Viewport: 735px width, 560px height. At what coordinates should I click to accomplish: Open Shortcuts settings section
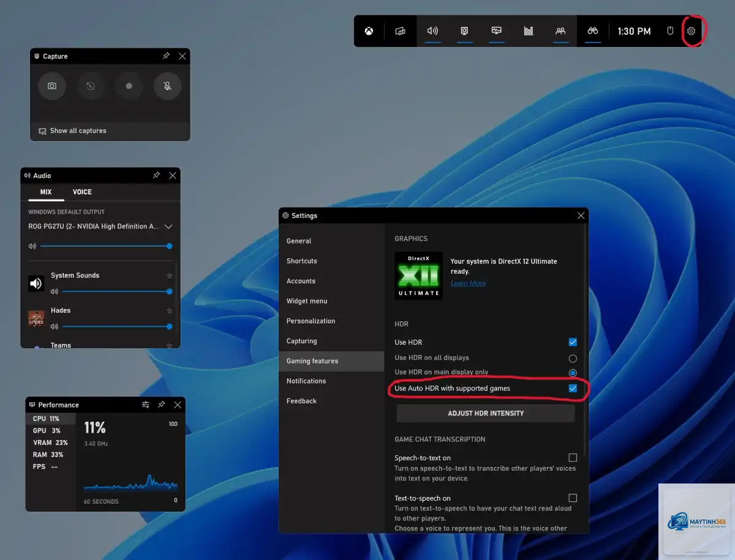[x=331, y=261]
